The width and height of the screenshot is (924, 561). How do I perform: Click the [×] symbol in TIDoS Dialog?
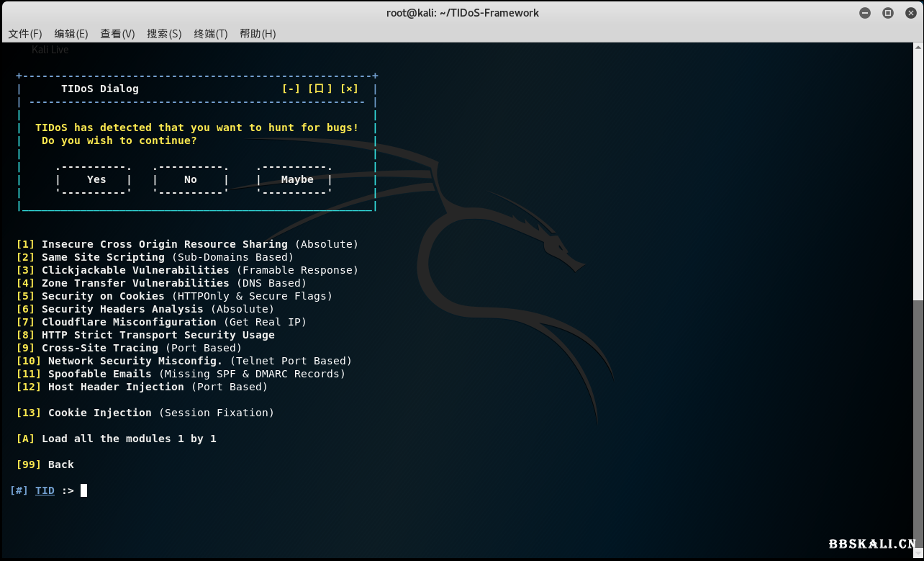pyautogui.click(x=349, y=89)
